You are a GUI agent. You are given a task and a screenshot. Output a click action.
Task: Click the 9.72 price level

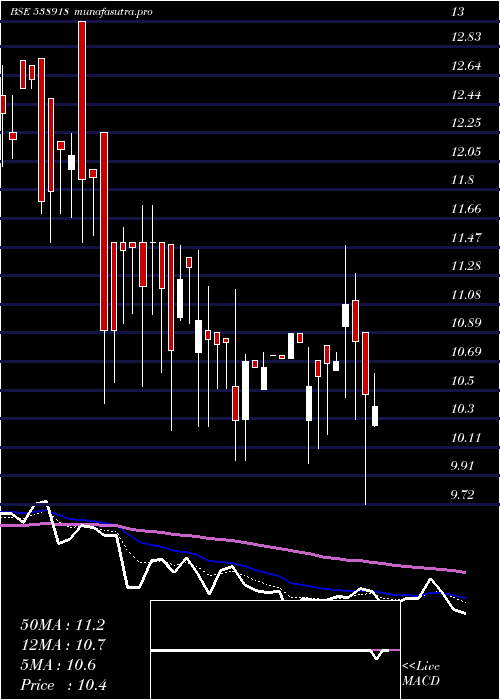462,495
